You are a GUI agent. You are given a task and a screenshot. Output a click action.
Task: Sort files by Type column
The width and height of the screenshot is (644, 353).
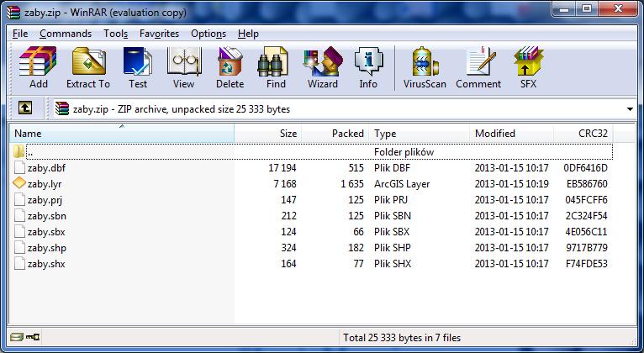(419, 134)
